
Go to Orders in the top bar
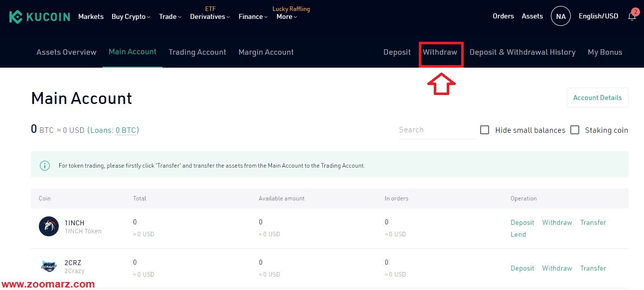coord(503,16)
